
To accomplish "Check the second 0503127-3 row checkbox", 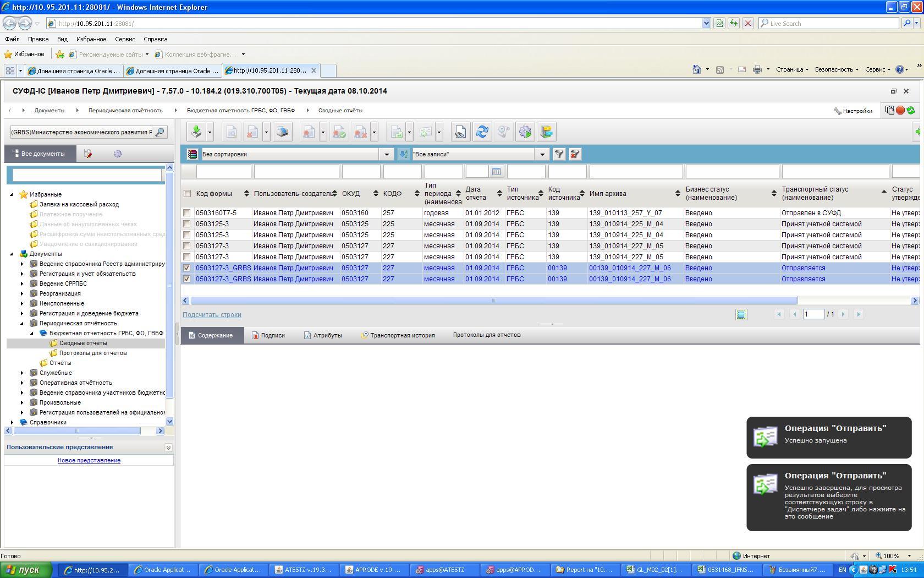I will click(187, 257).
